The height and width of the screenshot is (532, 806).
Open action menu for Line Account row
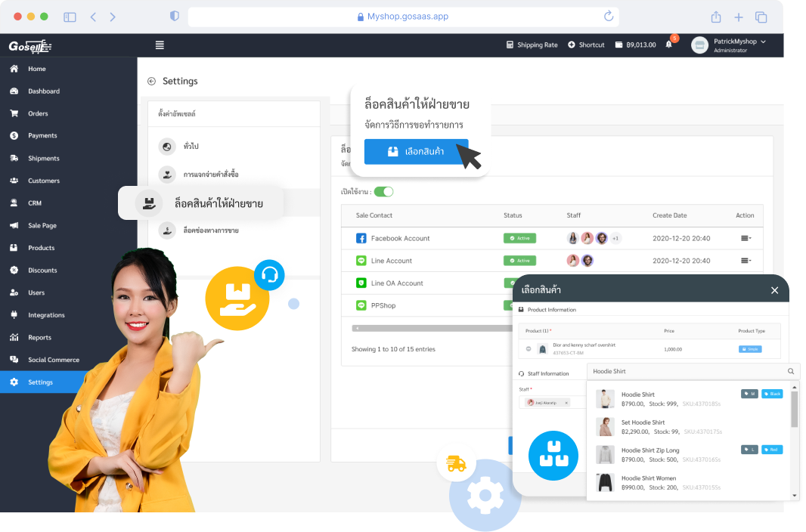[746, 261]
